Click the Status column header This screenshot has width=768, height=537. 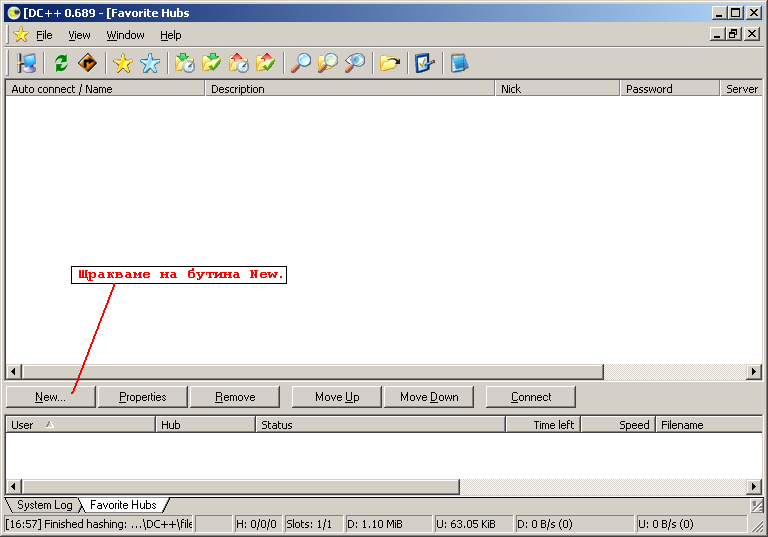[381, 425]
